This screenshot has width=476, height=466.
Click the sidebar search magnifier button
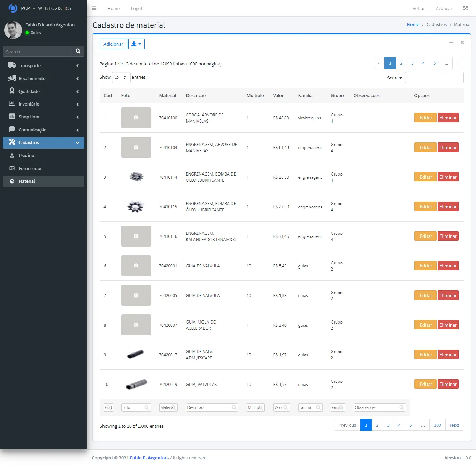coord(78,52)
